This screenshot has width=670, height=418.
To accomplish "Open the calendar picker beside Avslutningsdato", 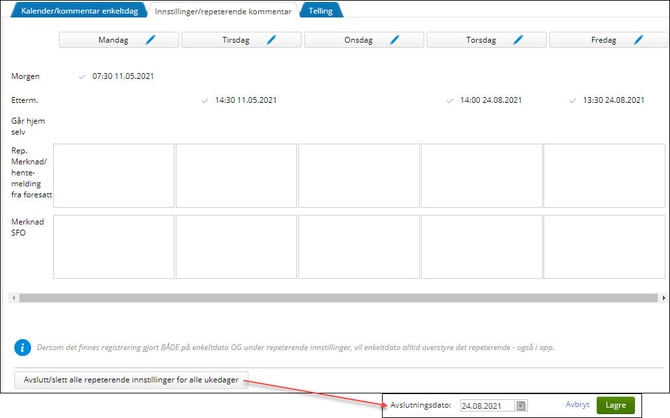I will 521,405.
